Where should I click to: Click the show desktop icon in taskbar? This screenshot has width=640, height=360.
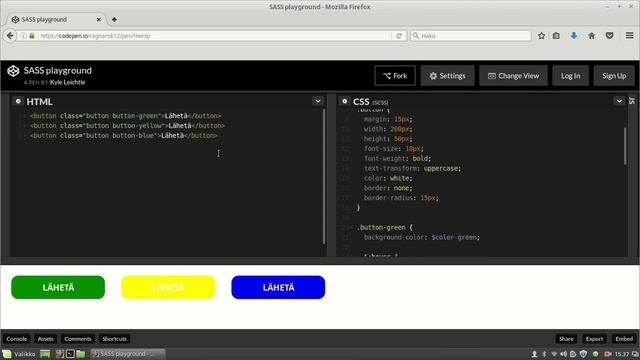(45, 354)
